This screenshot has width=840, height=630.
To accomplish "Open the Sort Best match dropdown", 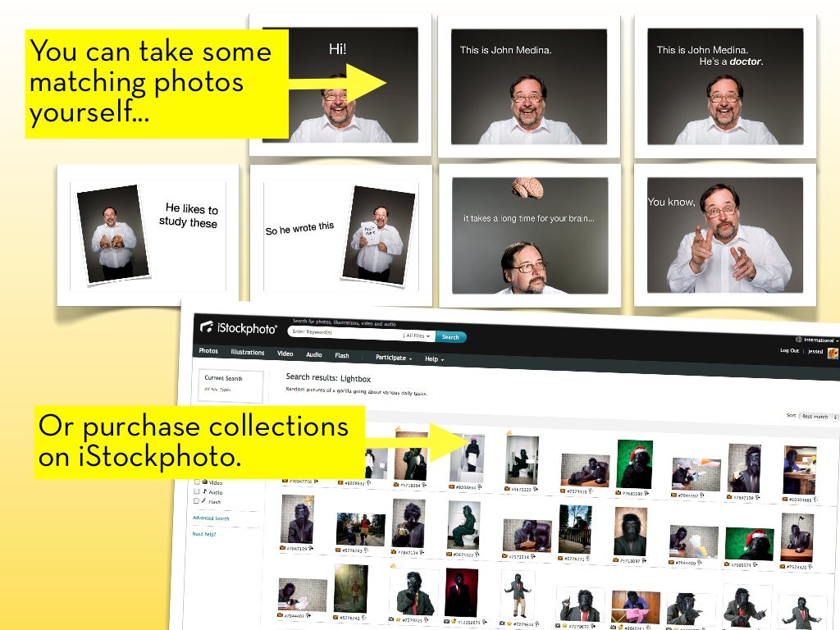I will tap(818, 416).
